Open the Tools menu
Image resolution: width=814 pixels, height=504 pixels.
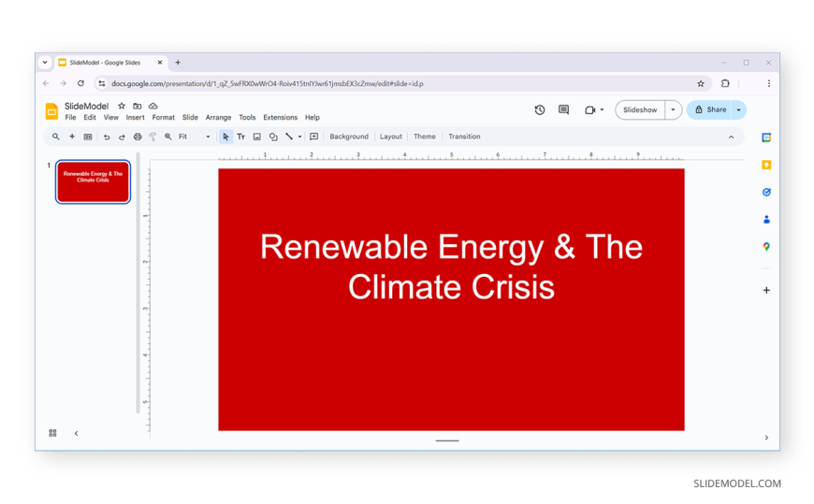click(247, 118)
